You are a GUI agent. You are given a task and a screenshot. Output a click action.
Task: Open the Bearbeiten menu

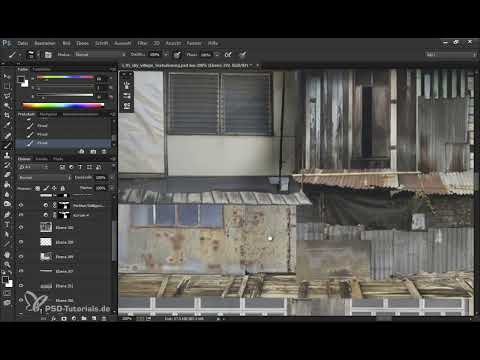tap(45, 43)
